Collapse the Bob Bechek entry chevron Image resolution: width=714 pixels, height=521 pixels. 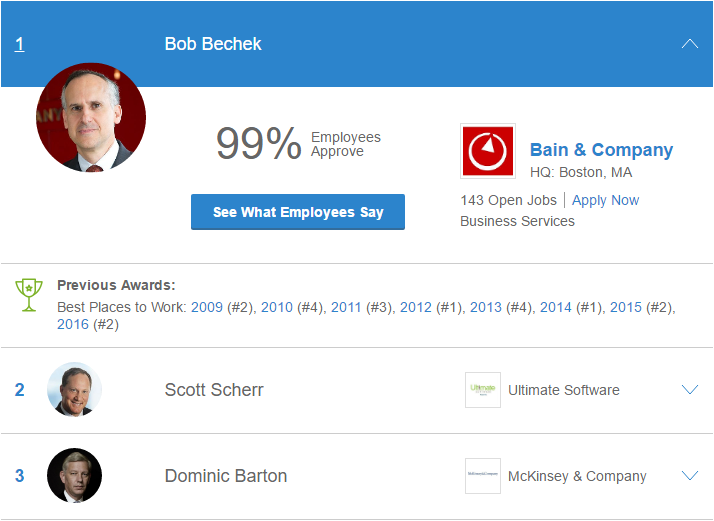tap(689, 44)
